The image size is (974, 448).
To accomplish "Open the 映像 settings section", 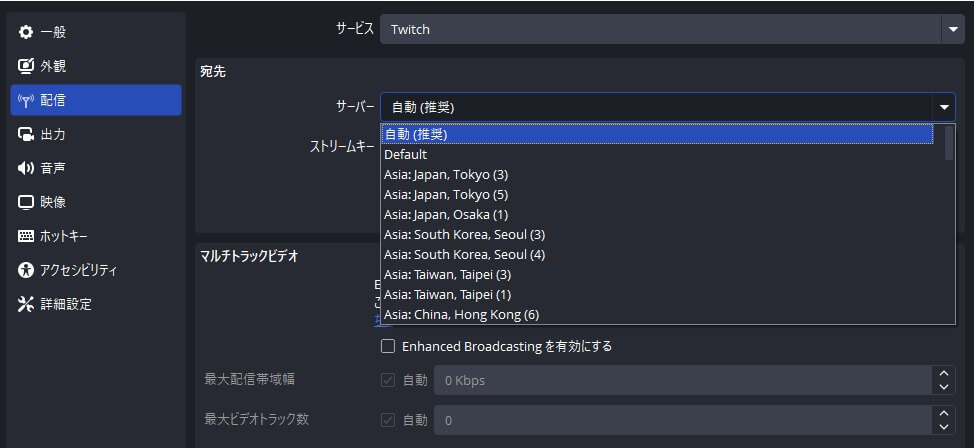I will click(96, 203).
